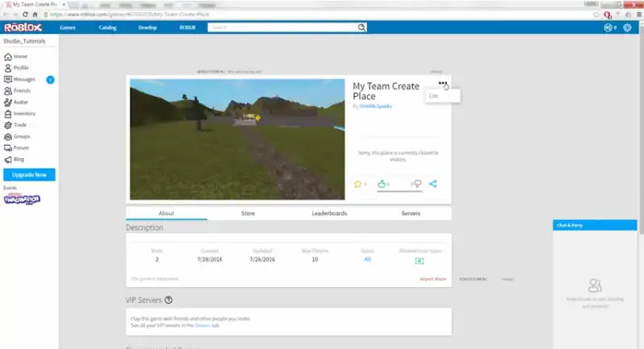Click the thumbs up like icon
The width and height of the screenshot is (644, 349).
click(382, 184)
